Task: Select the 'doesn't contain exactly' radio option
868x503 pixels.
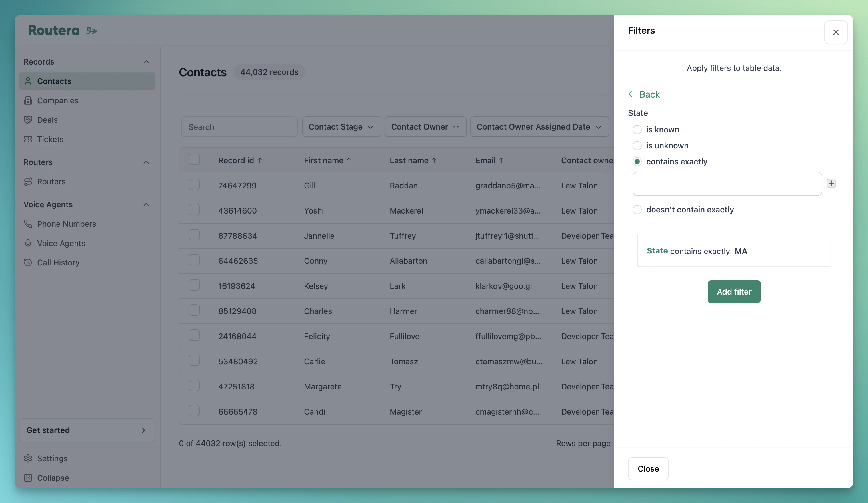Action: point(637,210)
